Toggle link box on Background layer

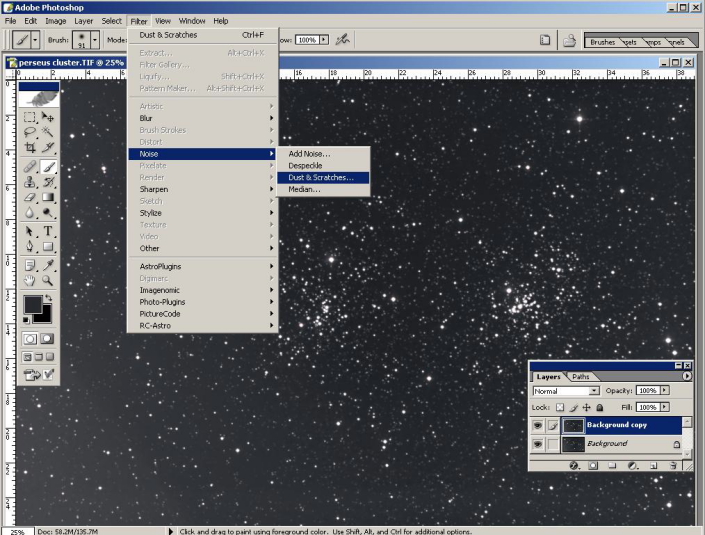pyautogui.click(x=553, y=444)
